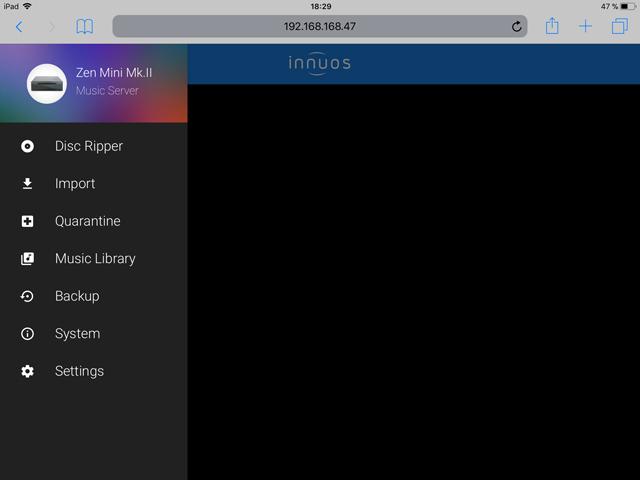640x480 pixels.
Task: Open the Backup section label
Action: [77, 296]
